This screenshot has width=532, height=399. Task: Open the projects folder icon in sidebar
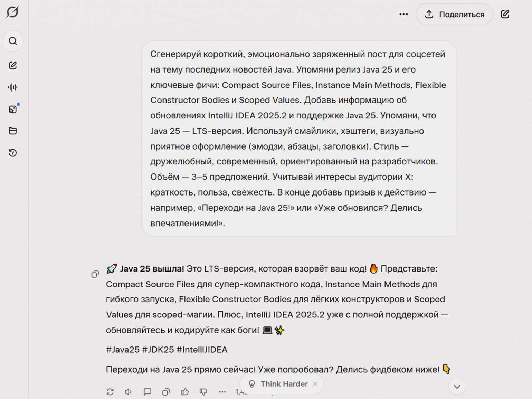pyautogui.click(x=13, y=131)
